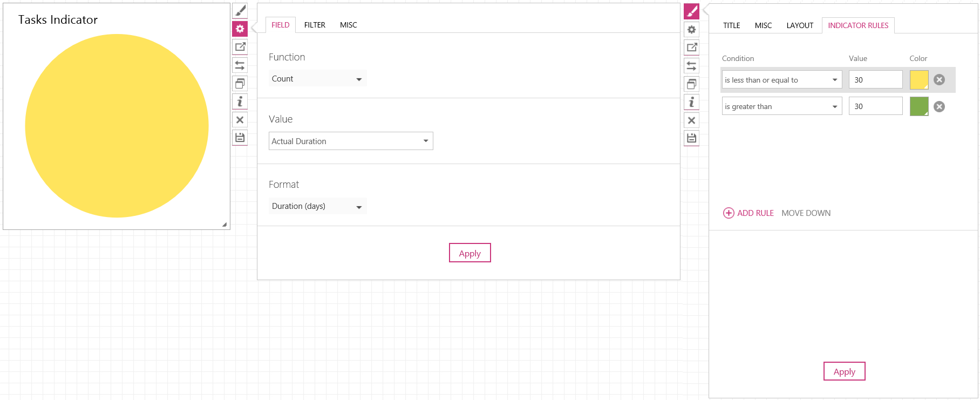This screenshot has height=400, width=980.
Task: Click the duplicate icon in the Indicator Rules toolbar
Action: click(692, 84)
